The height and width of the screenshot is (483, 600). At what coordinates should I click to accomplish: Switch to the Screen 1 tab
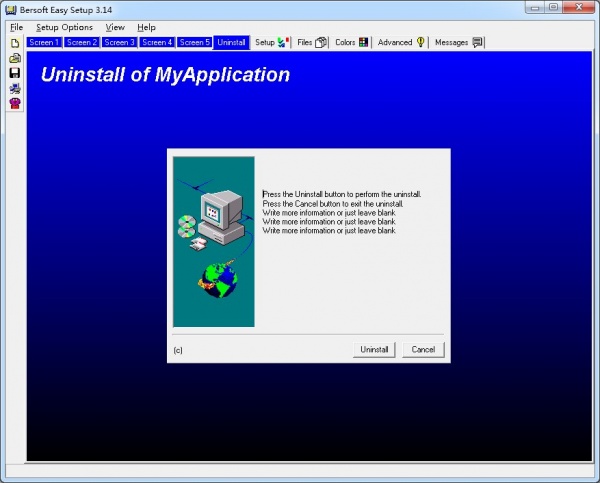43,43
